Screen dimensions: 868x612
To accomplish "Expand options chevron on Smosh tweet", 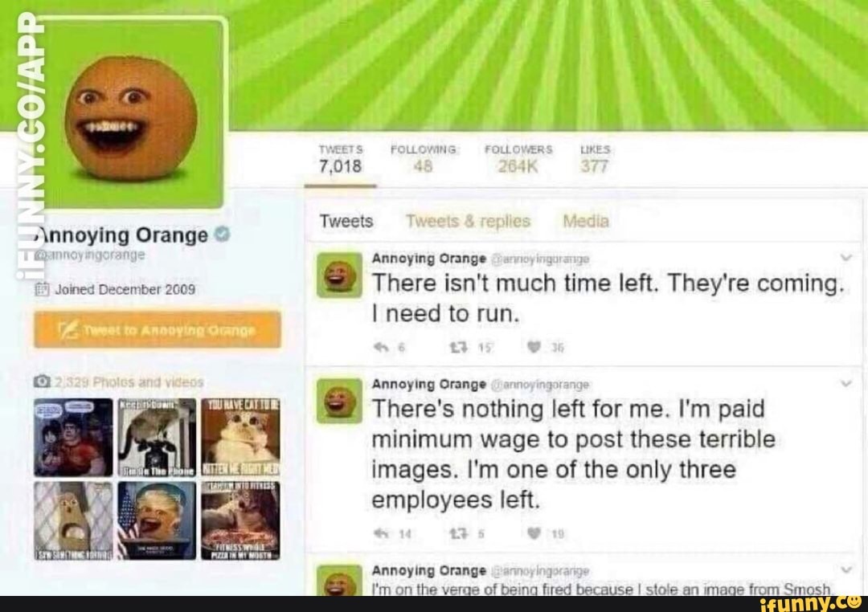I will pyautogui.click(x=845, y=569).
